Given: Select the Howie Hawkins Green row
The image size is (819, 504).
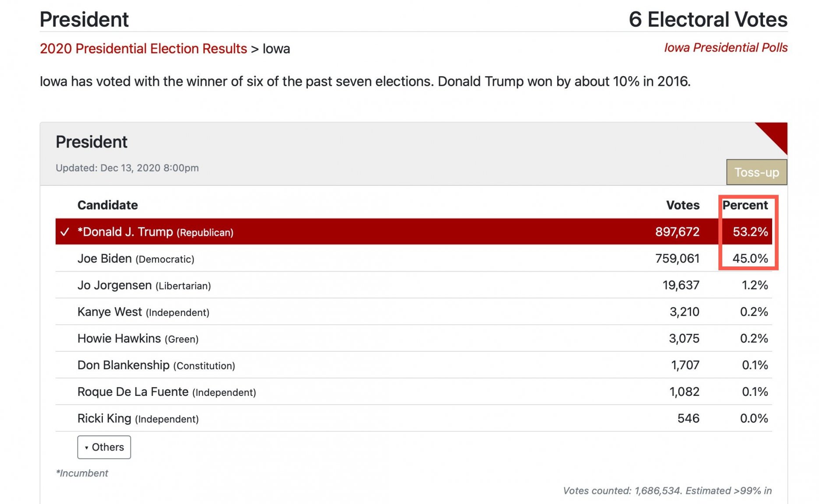Looking at the screenshot, I should [x=414, y=339].
